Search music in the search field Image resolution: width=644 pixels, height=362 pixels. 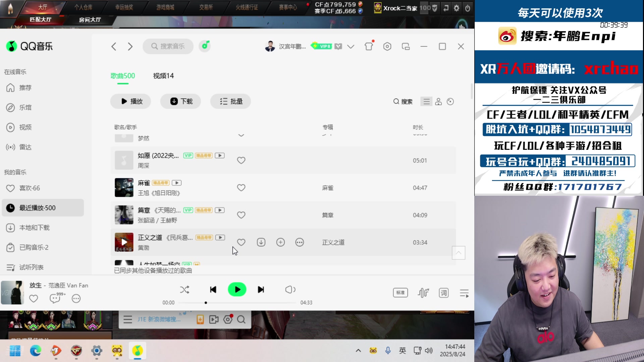168,46
